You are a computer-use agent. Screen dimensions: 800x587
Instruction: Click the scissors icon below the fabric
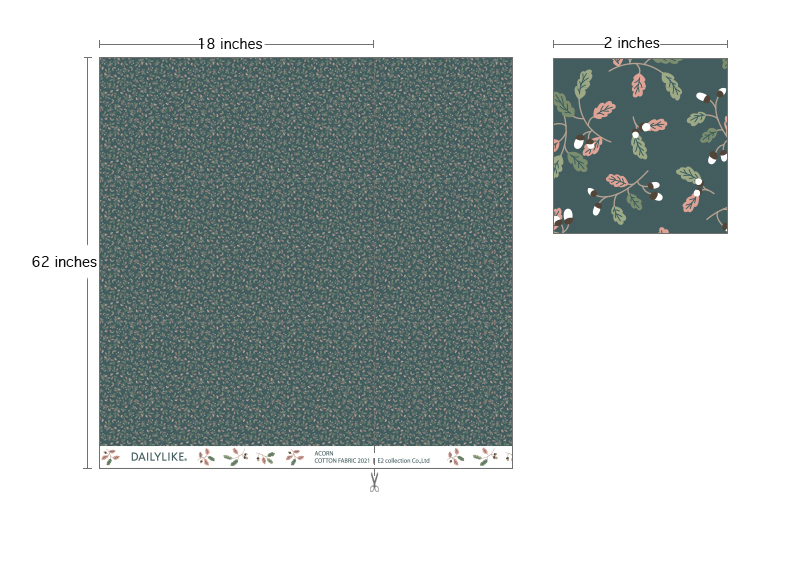click(x=373, y=484)
